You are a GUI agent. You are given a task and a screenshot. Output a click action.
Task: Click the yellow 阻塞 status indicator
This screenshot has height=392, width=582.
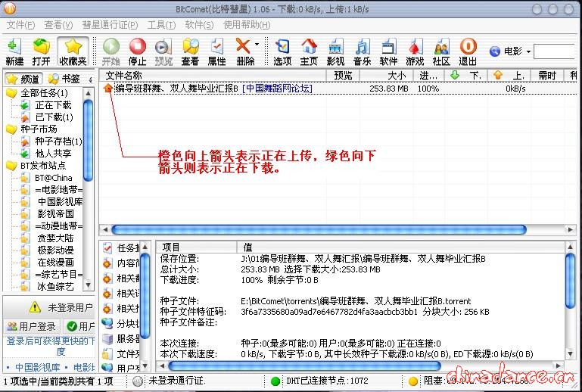coord(412,381)
